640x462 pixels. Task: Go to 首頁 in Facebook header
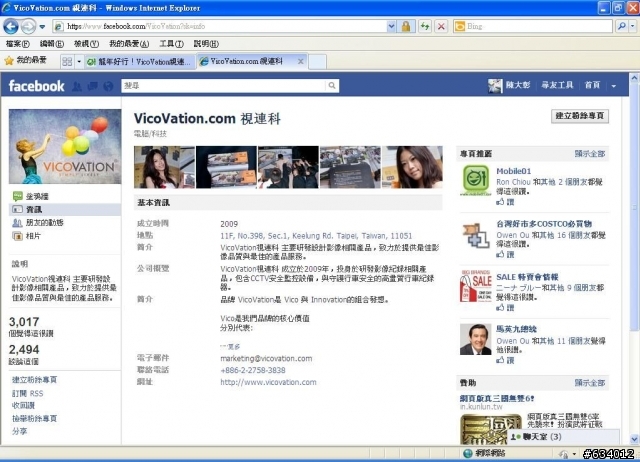[x=592, y=85]
